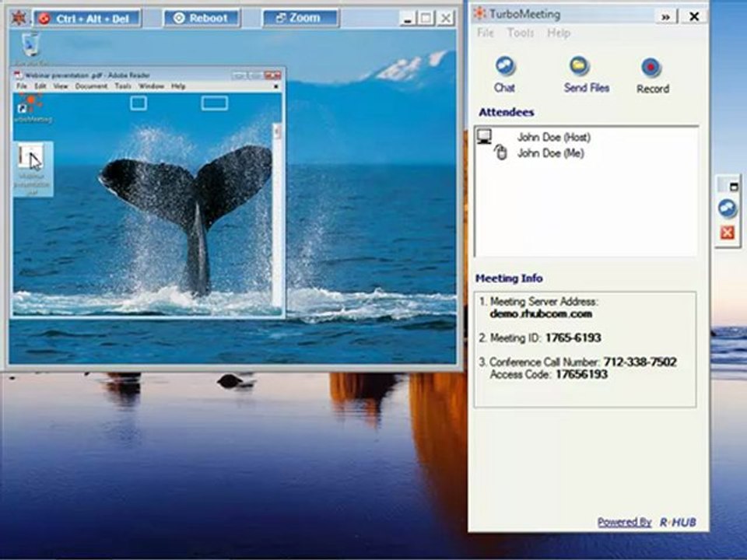Viewport: 747px width, 560px height.
Task: Open the Chat icon in TurboMeeting panel
Action: (x=504, y=67)
